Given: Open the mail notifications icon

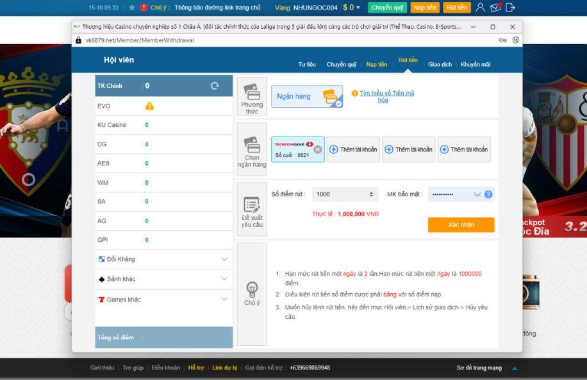Looking at the screenshot, I should click(x=495, y=7).
